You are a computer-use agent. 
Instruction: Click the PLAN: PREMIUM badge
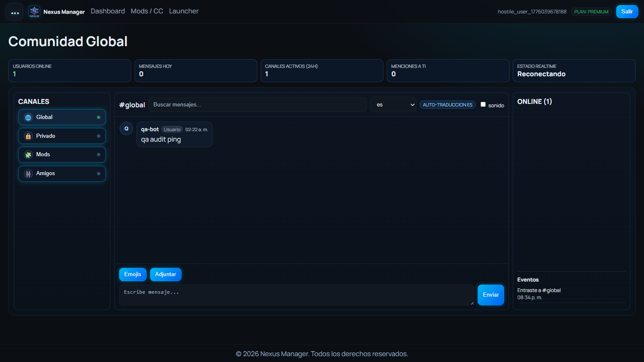pos(591,12)
